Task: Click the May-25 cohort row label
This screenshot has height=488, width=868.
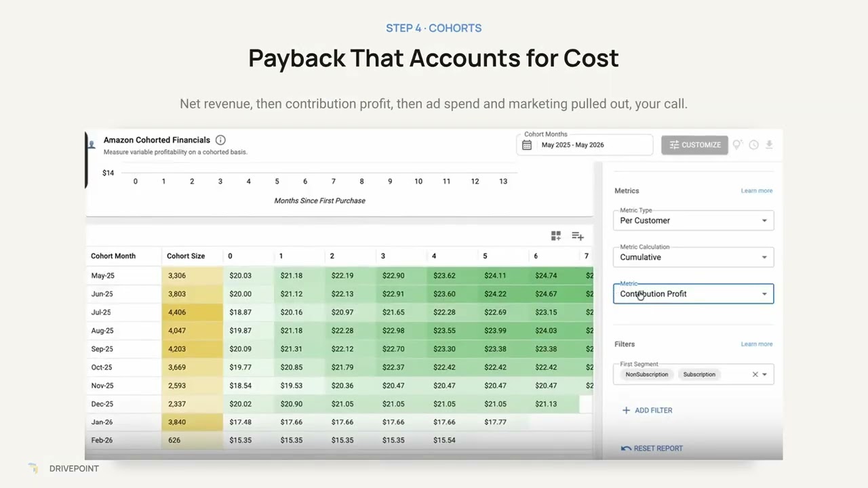Action: [102, 275]
